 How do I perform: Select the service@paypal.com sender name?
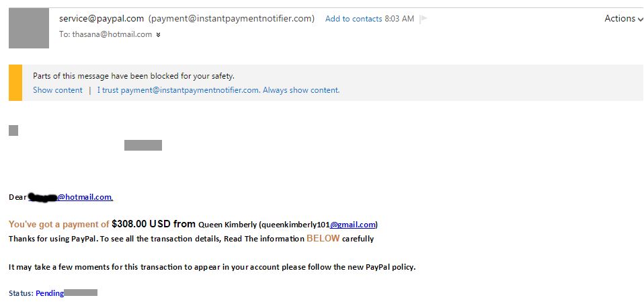[102, 19]
